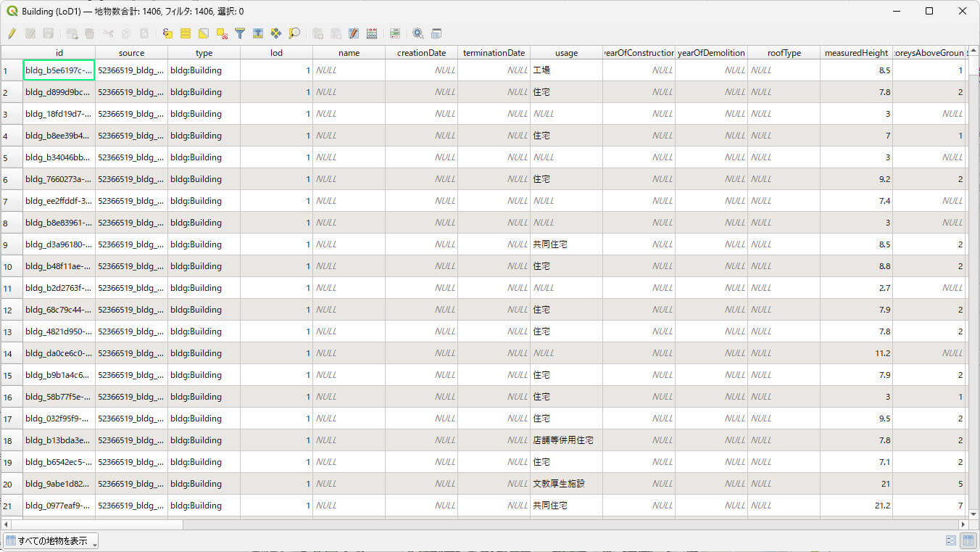Screen dimensions: 980x552
Task: Click the funnel filter features icon
Action: click(240, 33)
